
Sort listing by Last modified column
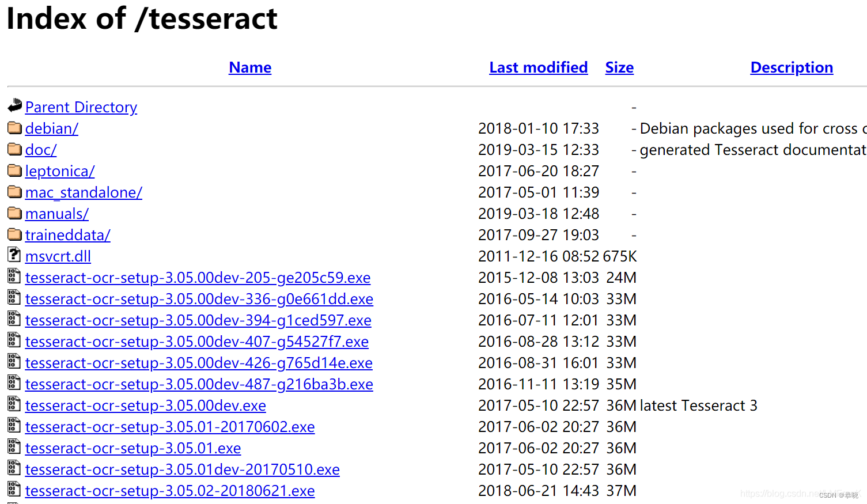coord(539,67)
